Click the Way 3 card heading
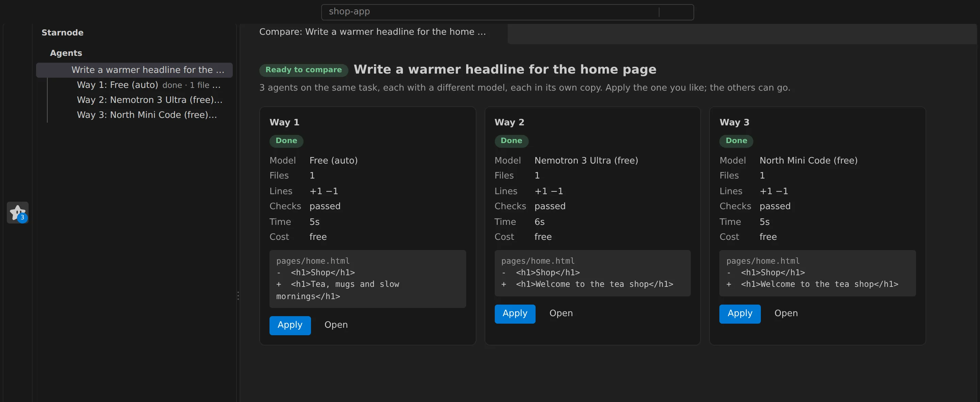The height and width of the screenshot is (402, 980). point(734,122)
